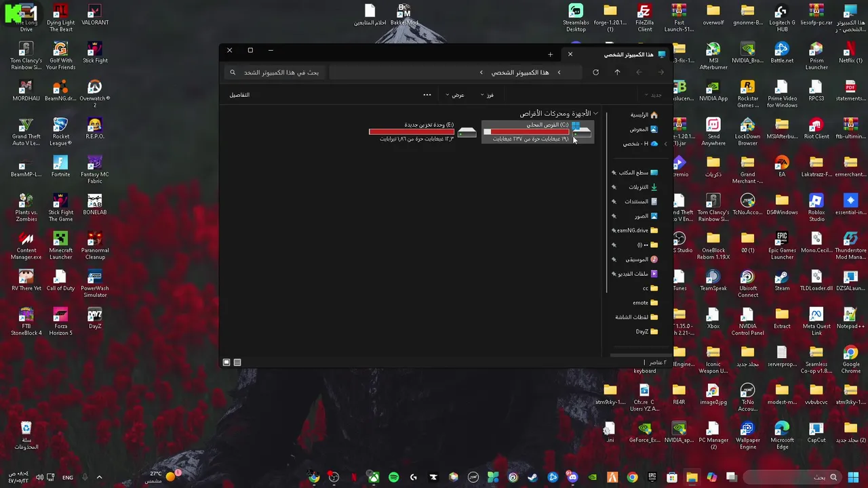This screenshot has width=868, height=488.
Task: Switch the ENG input language indicator
Action: coord(68,477)
